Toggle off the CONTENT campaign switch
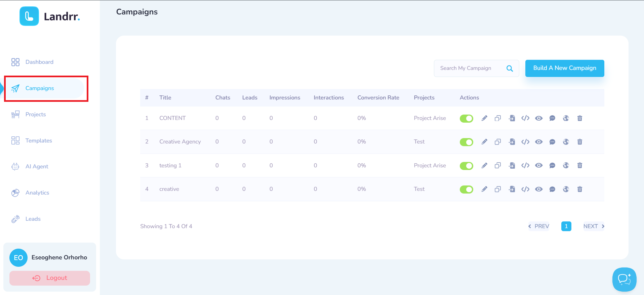This screenshot has height=295, width=644. point(467,118)
